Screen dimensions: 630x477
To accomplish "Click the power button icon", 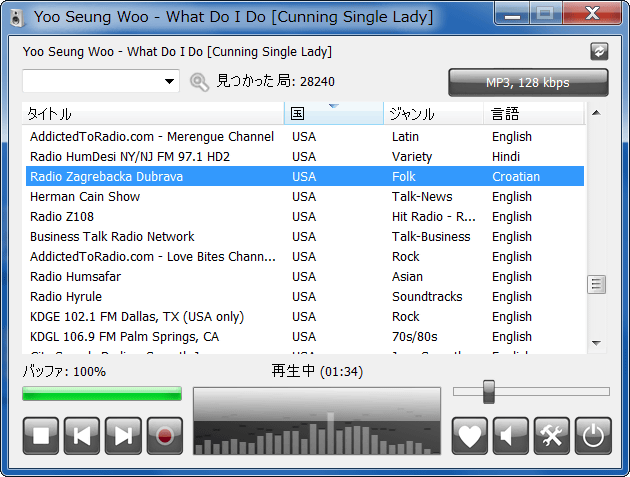I will (593, 436).
